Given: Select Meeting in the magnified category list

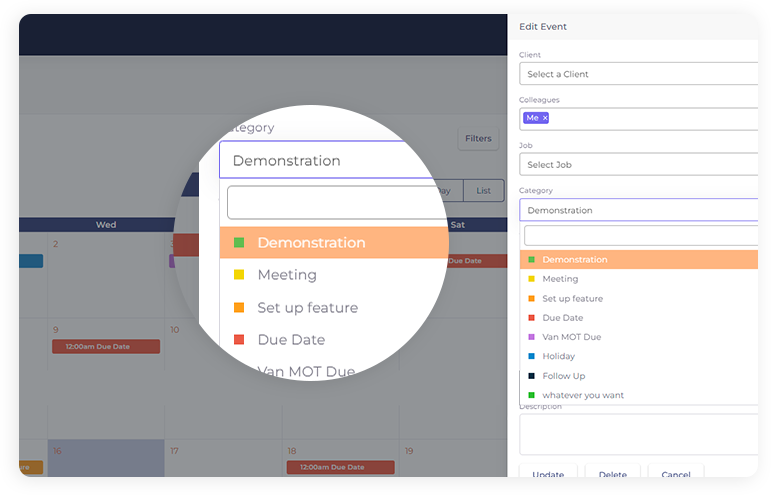Looking at the screenshot, I should click(x=287, y=275).
